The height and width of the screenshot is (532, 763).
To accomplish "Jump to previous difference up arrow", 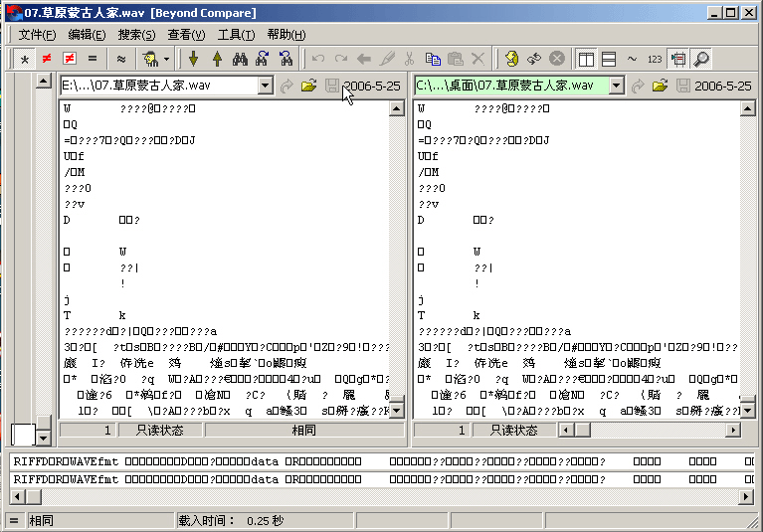I will tap(217, 59).
